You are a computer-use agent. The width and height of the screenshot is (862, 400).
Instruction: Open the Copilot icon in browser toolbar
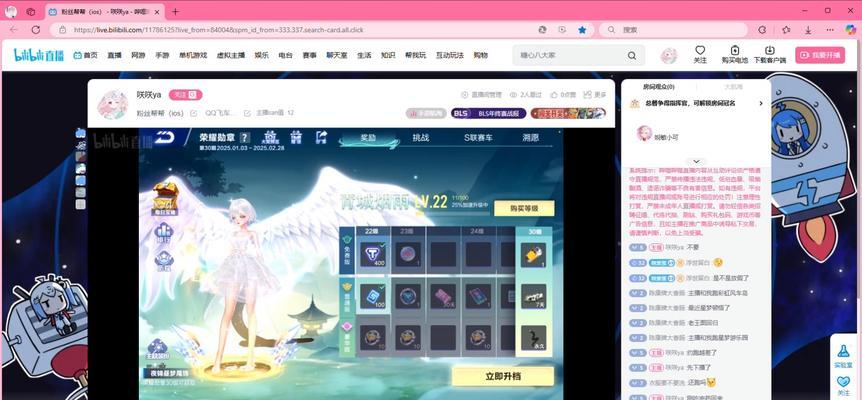850,30
